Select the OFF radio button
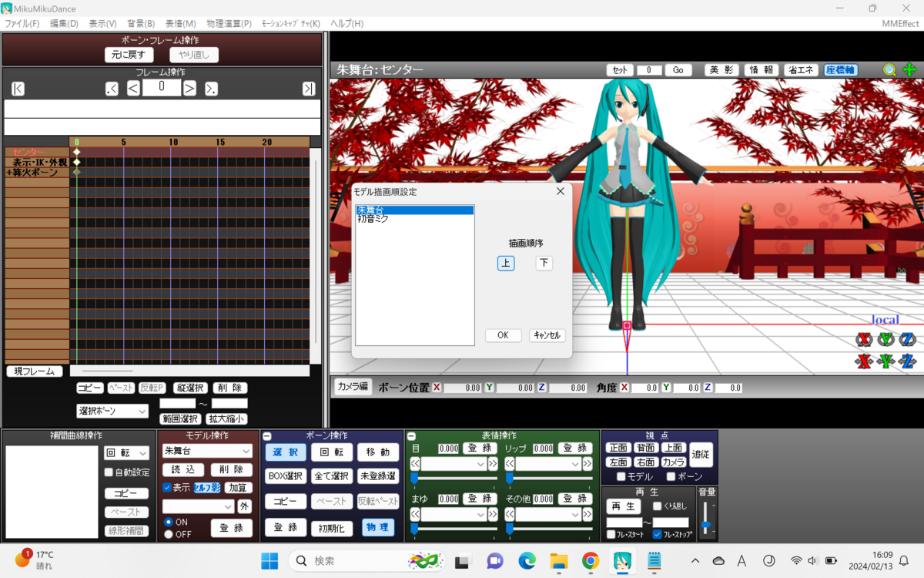This screenshot has width=924, height=578. [169, 534]
